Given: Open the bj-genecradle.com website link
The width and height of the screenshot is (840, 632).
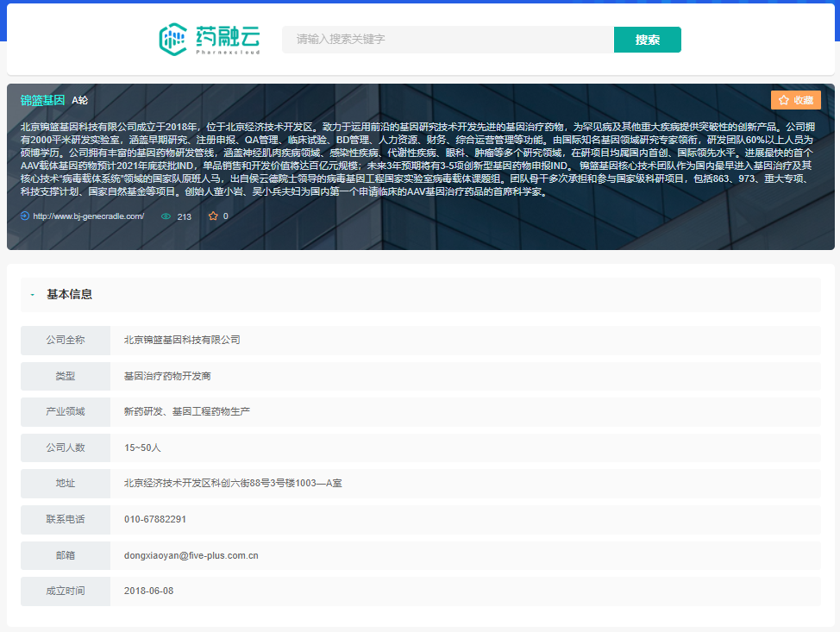Looking at the screenshot, I should coord(88,216).
